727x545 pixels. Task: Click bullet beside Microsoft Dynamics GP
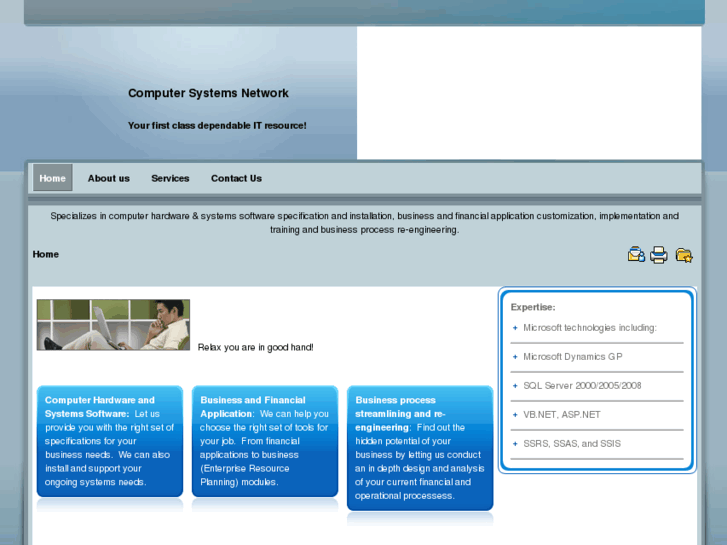(x=515, y=357)
